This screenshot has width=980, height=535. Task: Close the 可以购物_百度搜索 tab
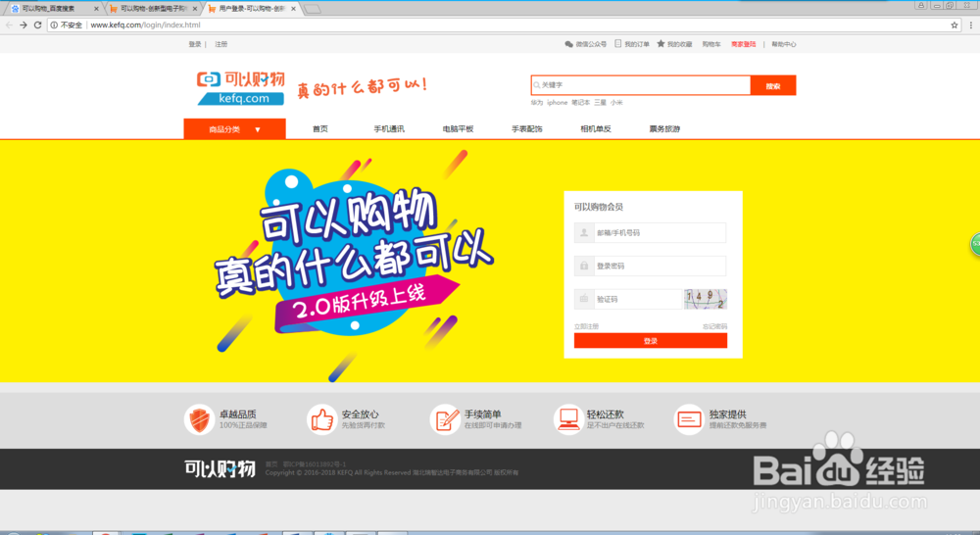pyautogui.click(x=96, y=9)
